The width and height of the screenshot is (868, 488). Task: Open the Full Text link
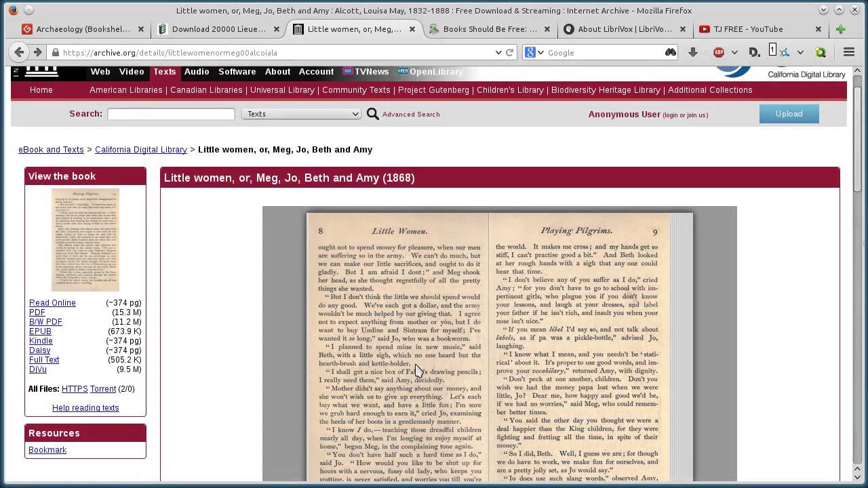(x=44, y=360)
